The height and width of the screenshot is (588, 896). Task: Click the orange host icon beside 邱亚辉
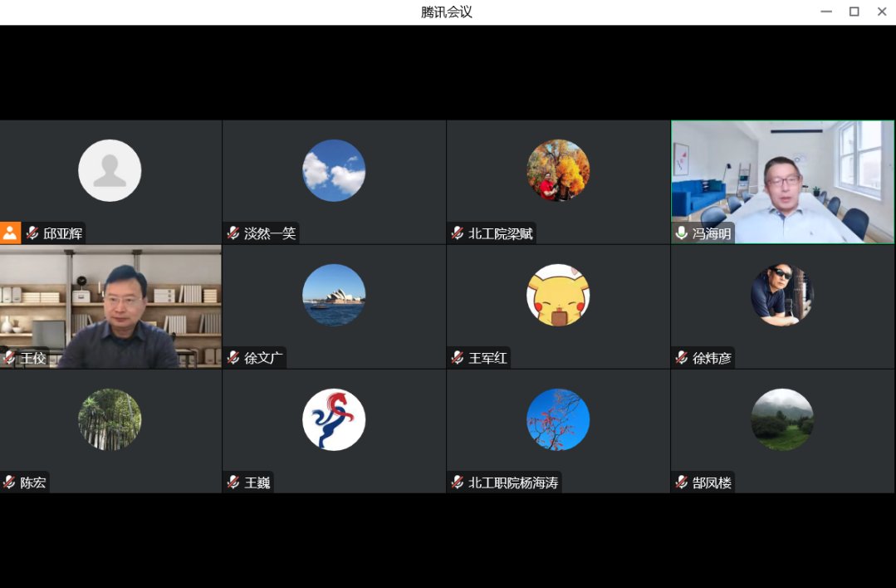pos(10,233)
